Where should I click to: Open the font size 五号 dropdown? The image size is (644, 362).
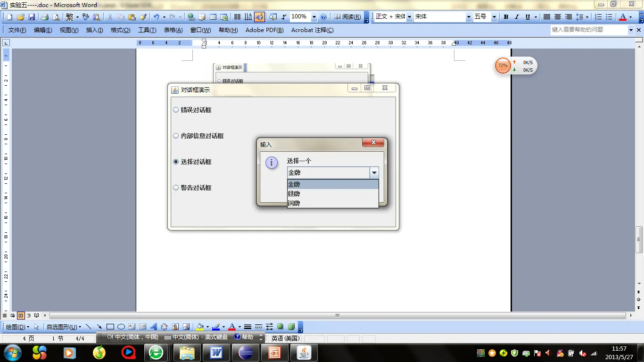(x=494, y=17)
